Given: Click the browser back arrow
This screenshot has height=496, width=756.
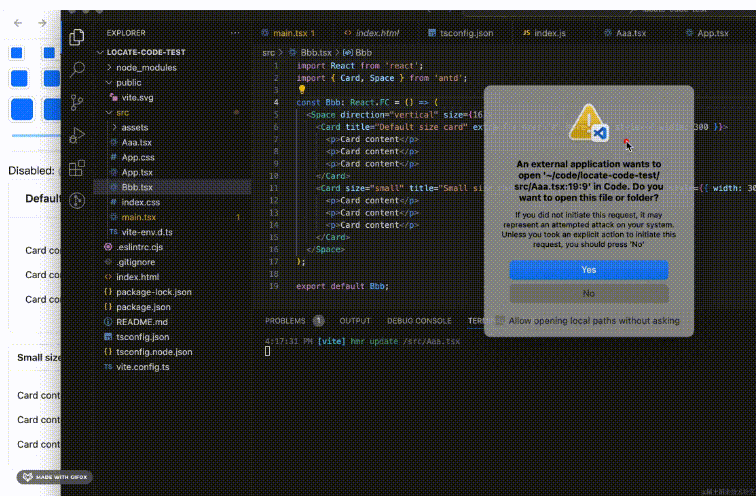Looking at the screenshot, I should (x=18, y=23).
